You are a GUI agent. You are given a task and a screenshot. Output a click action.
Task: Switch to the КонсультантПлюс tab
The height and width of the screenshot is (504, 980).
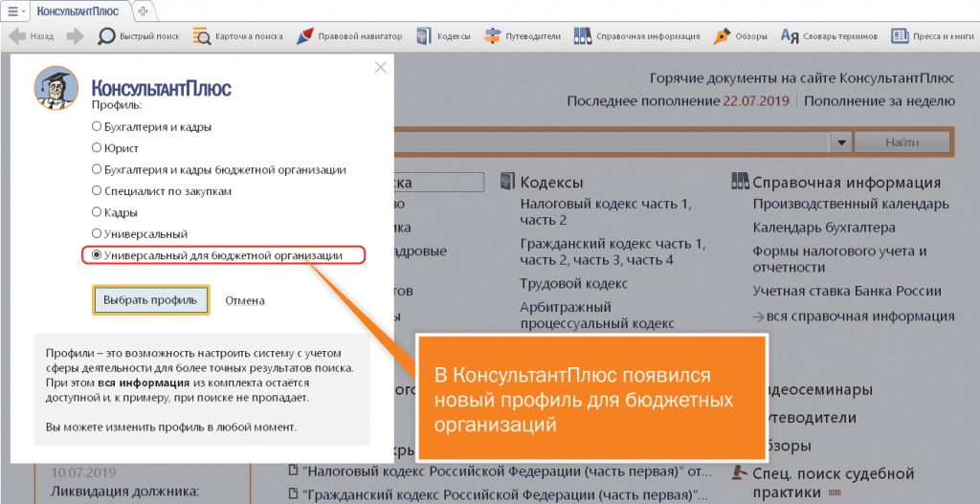(x=78, y=11)
